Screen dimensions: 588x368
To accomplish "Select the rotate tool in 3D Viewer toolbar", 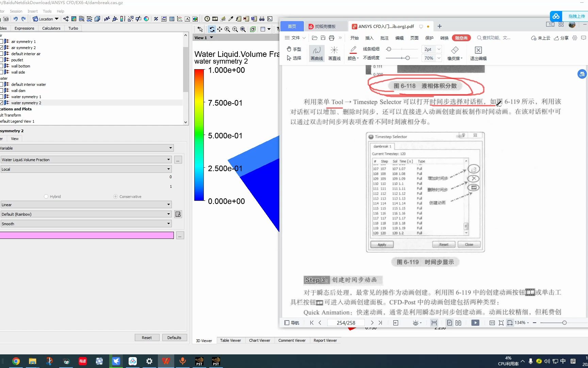I will tap(212, 29).
